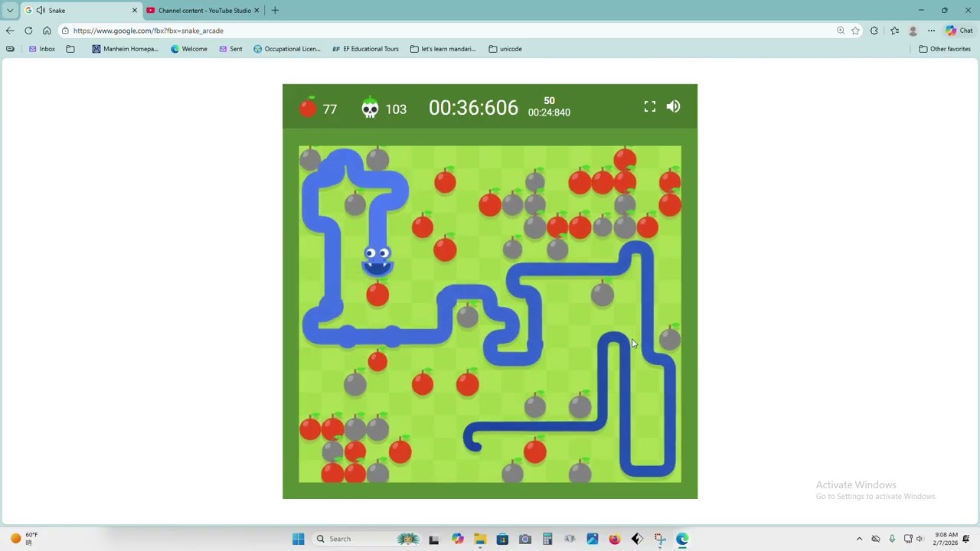Open the volume control in system tray
Viewport: 980px width, 551px height.
coord(920,539)
